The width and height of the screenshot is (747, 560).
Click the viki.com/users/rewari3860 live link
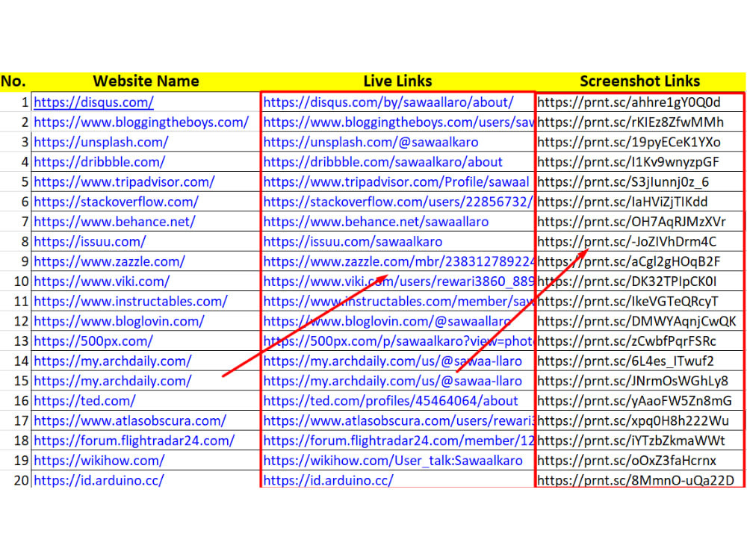398,282
